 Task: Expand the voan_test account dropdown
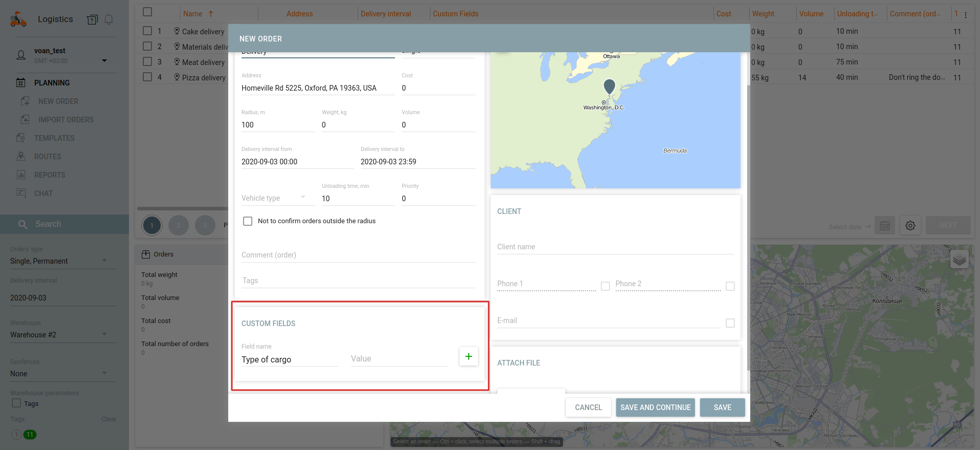tap(104, 60)
